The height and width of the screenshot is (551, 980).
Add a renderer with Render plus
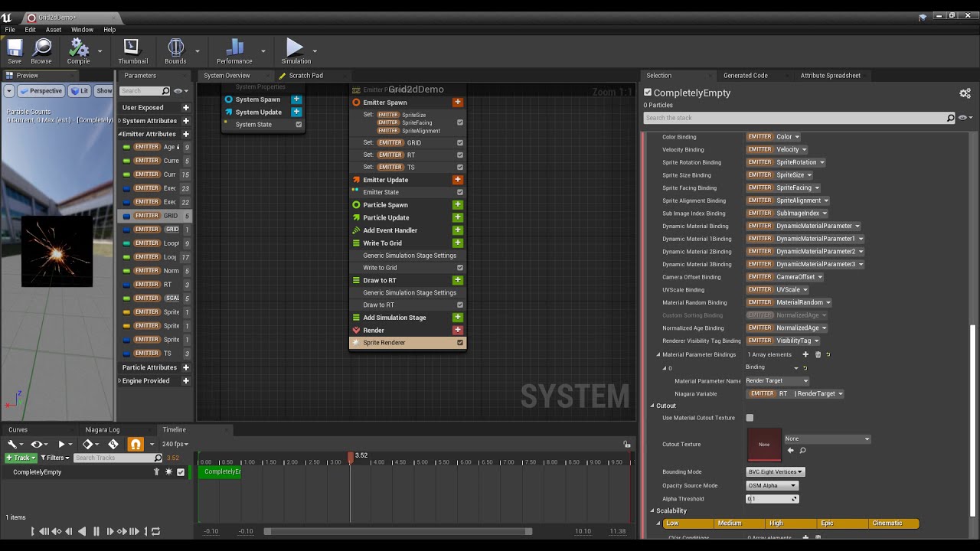pyautogui.click(x=457, y=330)
